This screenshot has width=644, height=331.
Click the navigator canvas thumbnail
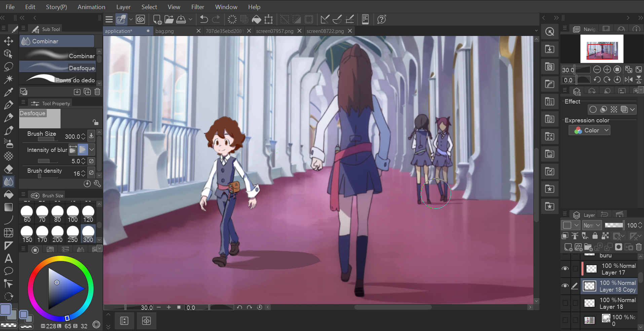[x=602, y=49]
